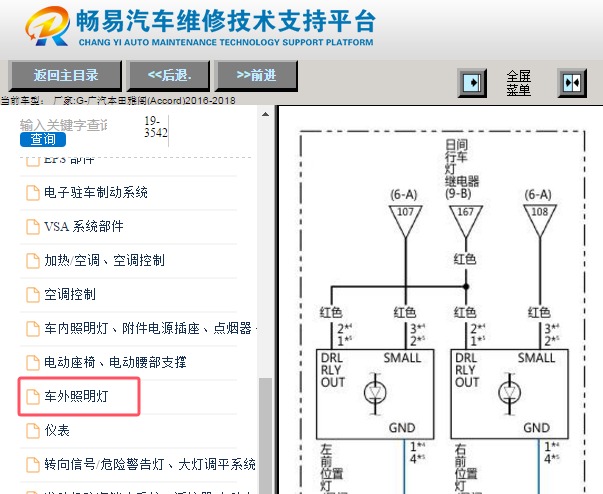Open 车外照明灯 entry
This screenshot has width=603, height=494.
76,396
